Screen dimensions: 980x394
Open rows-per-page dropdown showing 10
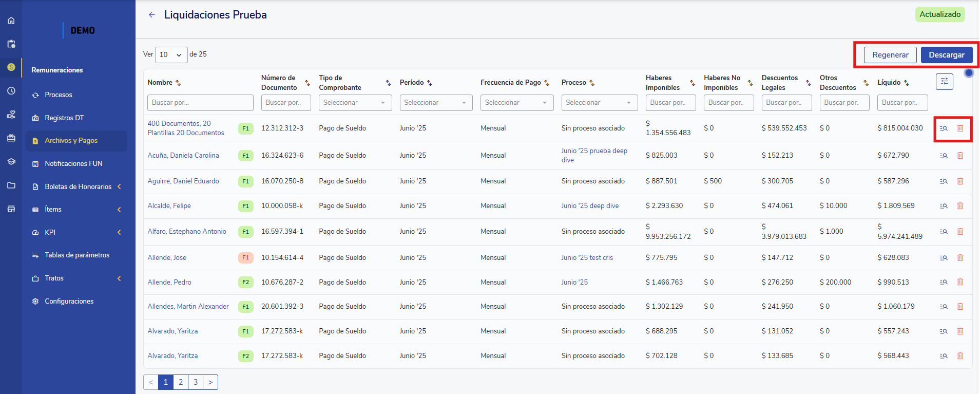[171, 54]
